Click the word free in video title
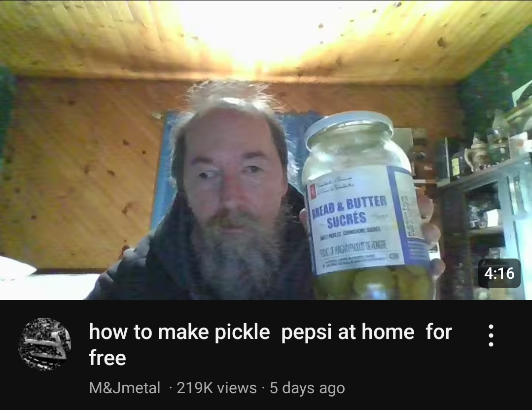Image resolution: width=532 pixels, height=410 pixels. (107, 358)
